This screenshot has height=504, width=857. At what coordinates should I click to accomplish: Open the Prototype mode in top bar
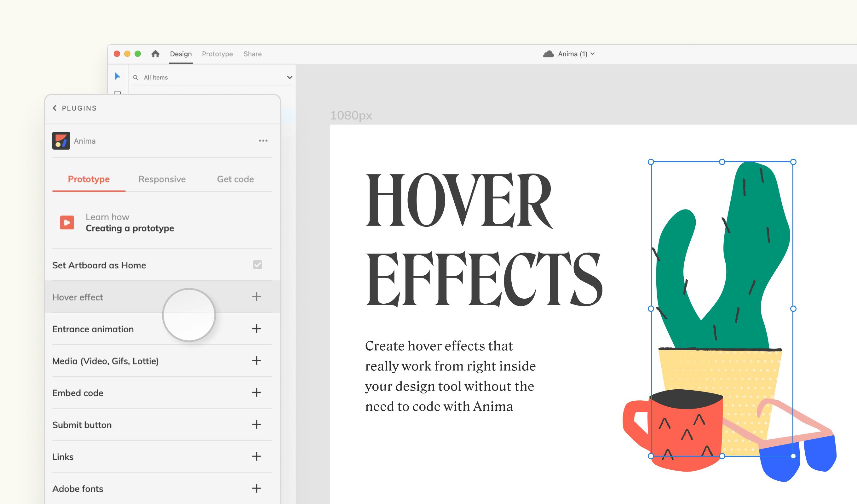pos(217,54)
